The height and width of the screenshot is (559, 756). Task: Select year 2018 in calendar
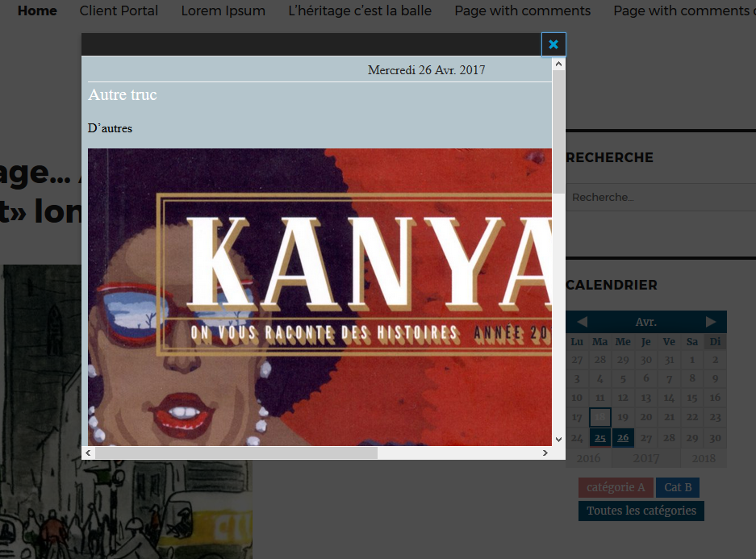[x=704, y=458]
